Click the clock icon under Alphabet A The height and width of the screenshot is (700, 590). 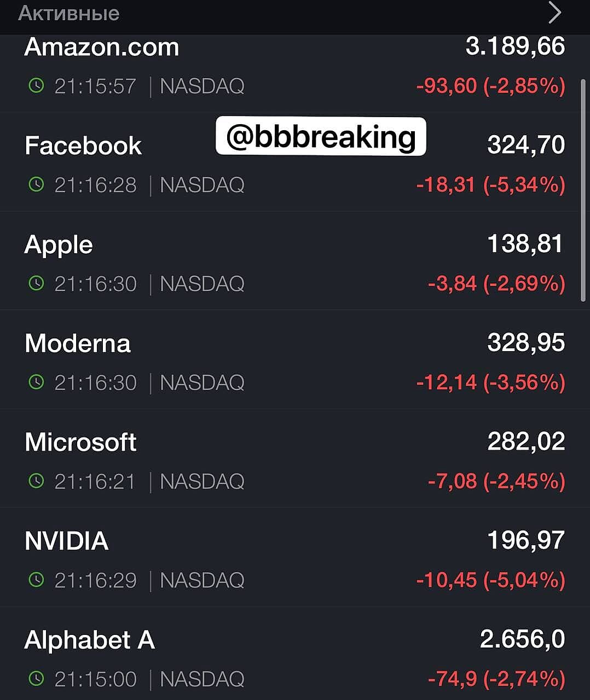(36, 679)
